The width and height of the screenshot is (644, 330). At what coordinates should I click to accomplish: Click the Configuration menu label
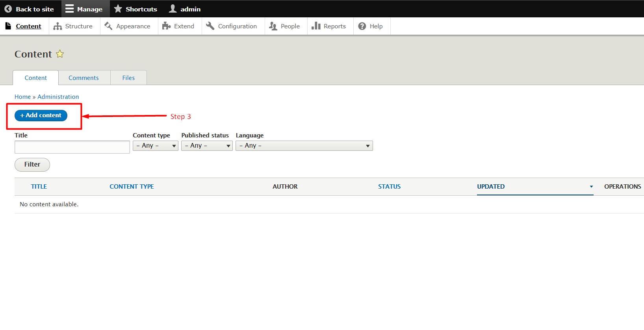[238, 26]
